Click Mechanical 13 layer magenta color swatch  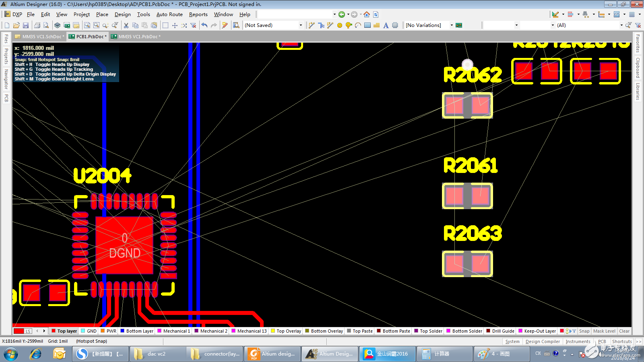(233, 331)
